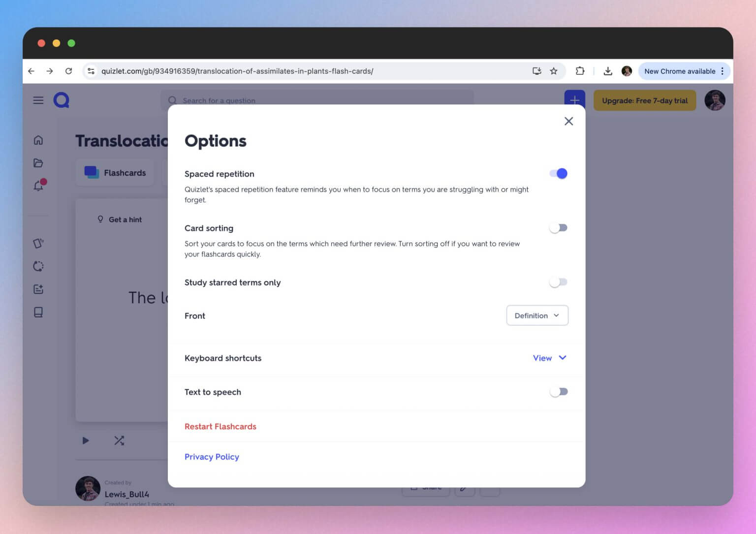Switch to the Flashcards tab

coord(115,173)
